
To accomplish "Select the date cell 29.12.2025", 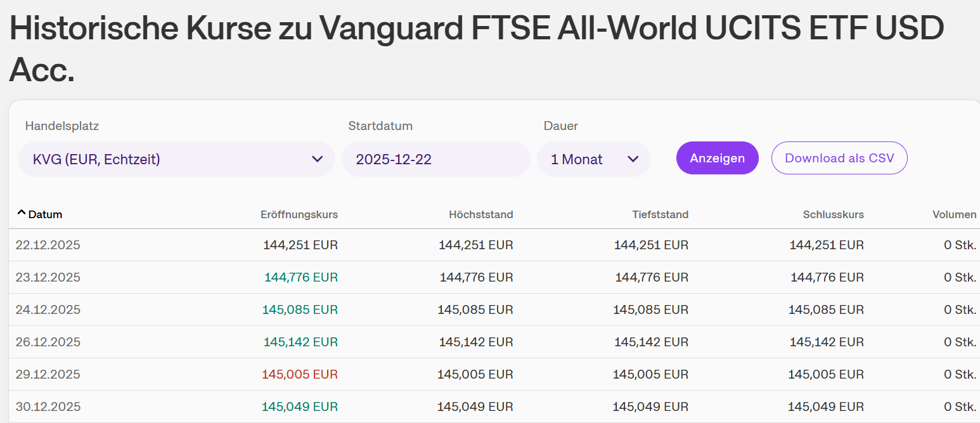I will click(x=48, y=374).
